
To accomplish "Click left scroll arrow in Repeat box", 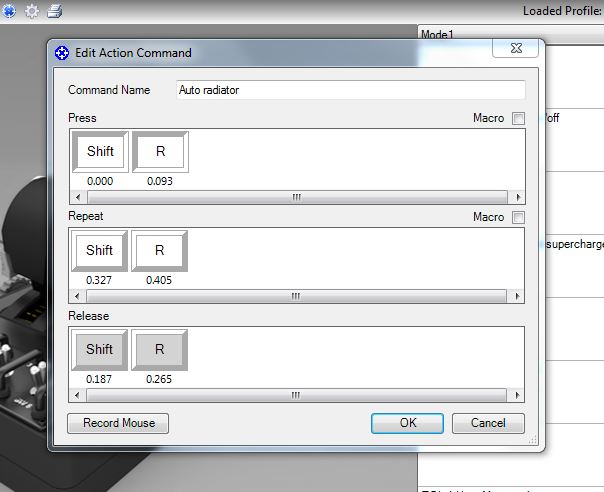I will pyautogui.click(x=77, y=296).
